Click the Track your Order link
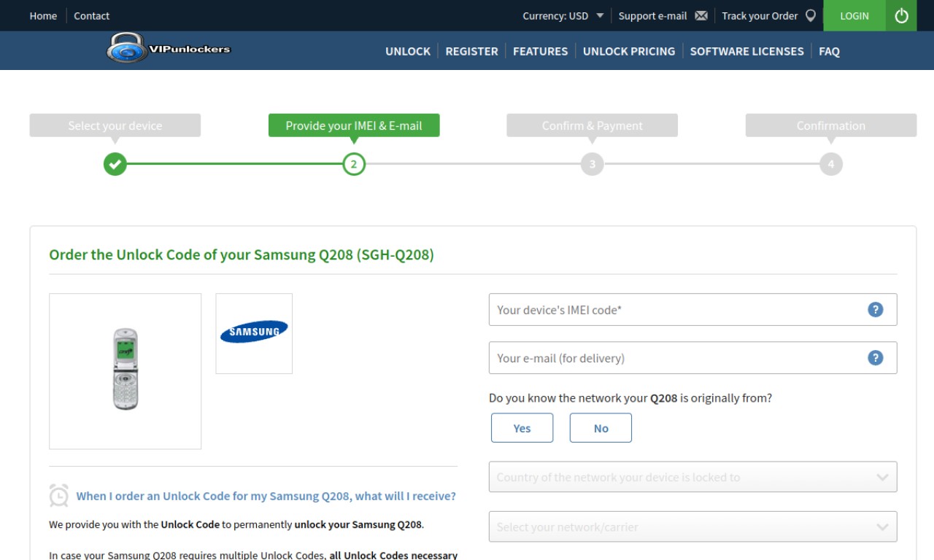The image size is (934, 560). click(x=760, y=15)
